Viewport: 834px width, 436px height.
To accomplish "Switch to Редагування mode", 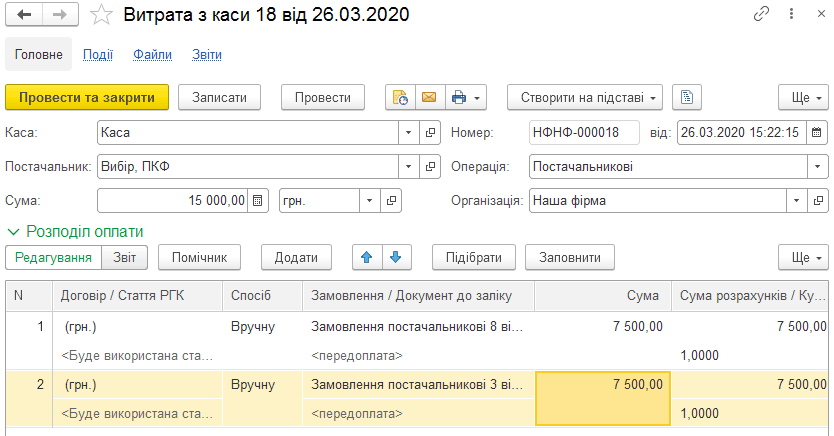I will click(x=53, y=257).
